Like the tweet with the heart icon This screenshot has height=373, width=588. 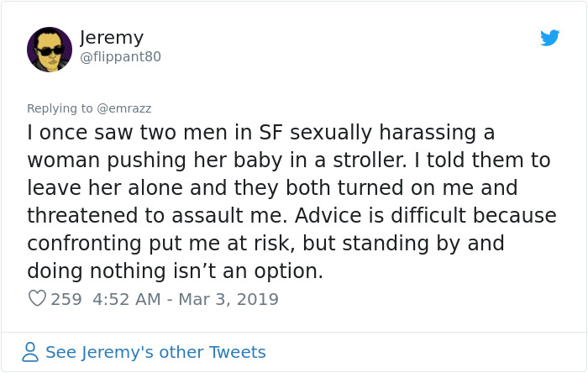click(x=36, y=298)
